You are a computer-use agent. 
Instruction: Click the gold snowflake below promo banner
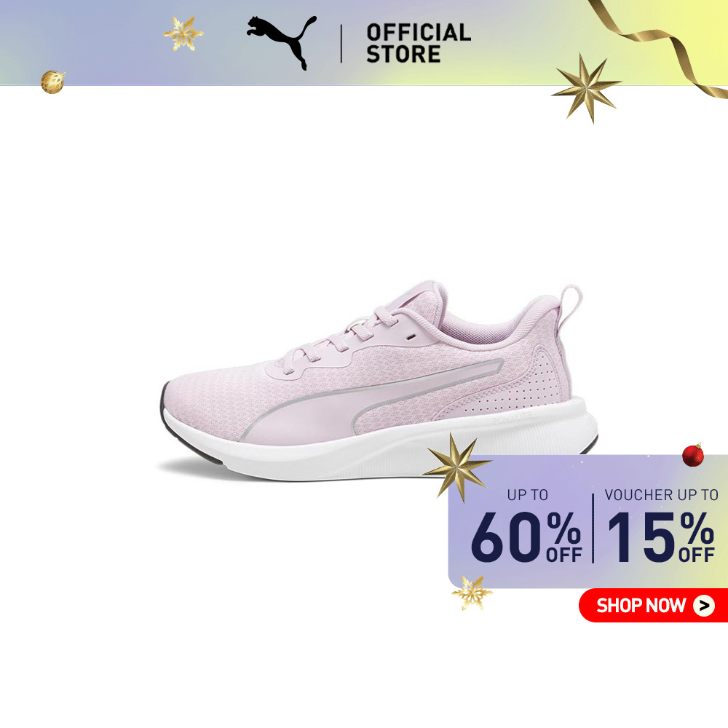(x=472, y=593)
